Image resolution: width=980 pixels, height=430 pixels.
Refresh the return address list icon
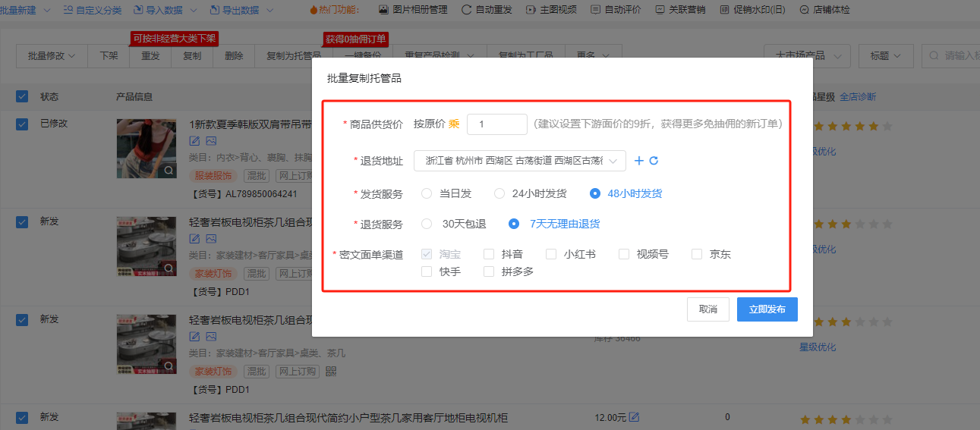coord(654,161)
